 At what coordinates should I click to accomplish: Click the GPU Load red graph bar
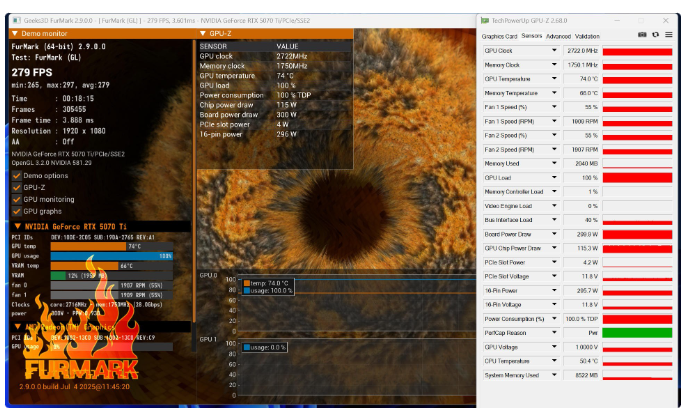pyautogui.click(x=637, y=178)
